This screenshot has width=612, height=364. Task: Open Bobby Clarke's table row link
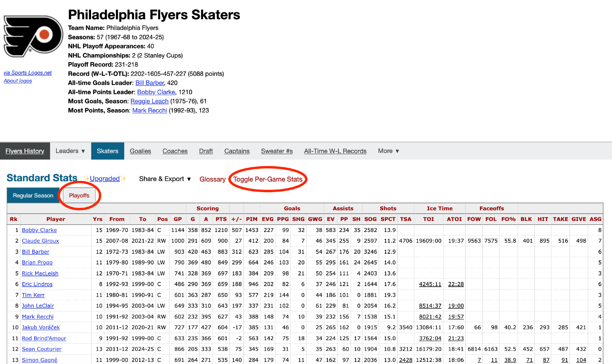click(39, 230)
